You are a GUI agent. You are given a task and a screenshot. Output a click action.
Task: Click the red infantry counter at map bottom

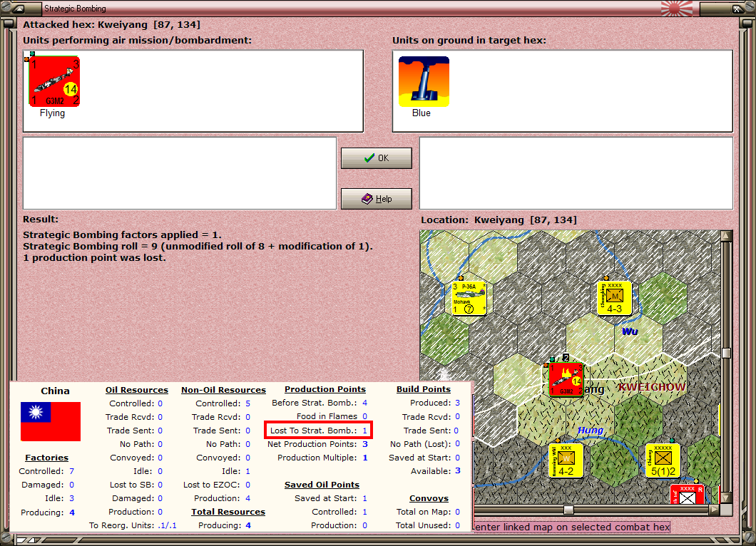pos(687,495)
